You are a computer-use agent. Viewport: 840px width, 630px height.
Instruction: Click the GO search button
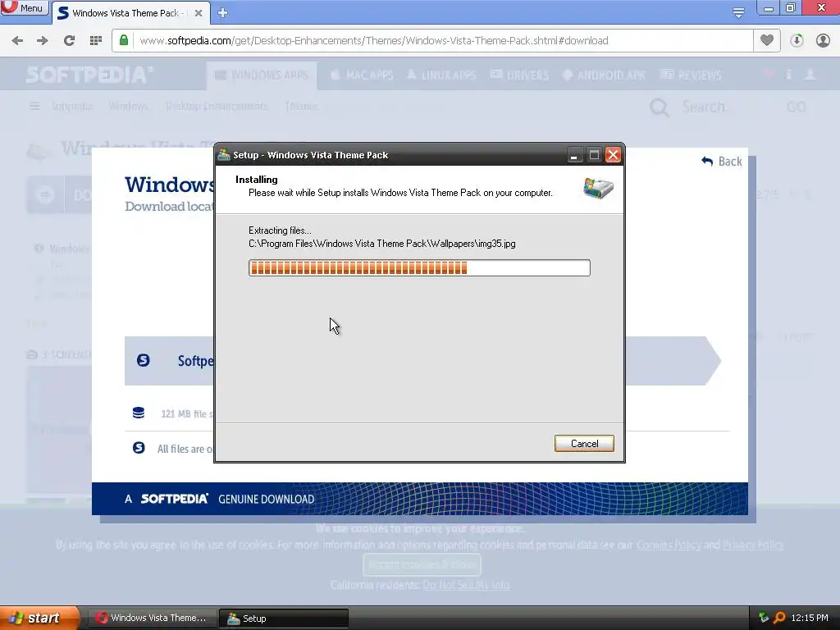click(797, 107)
